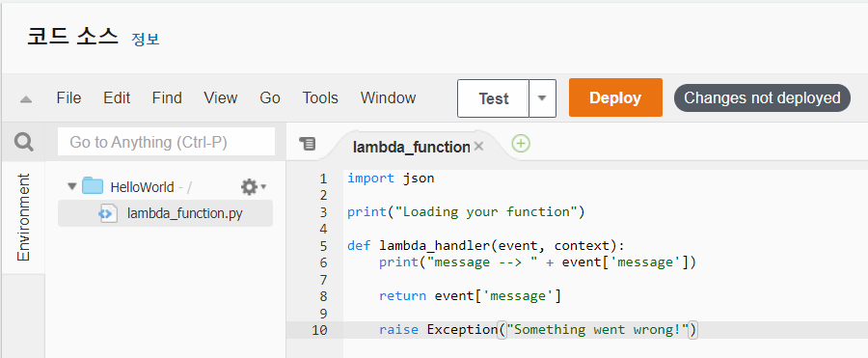Click the Go to Anything search field
The height and width of the screenshot is (358, 868).
(x=166, y=143)
